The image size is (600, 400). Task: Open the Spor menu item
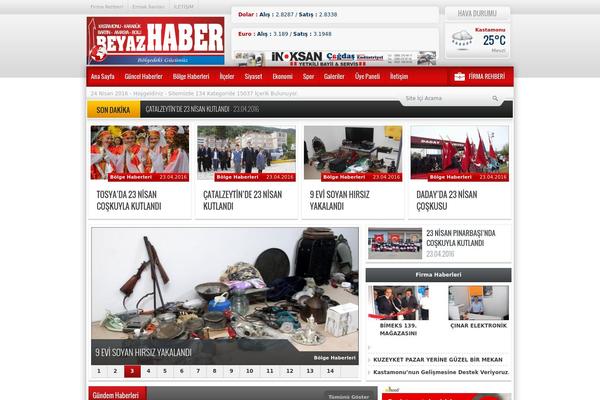pos(309,76)
